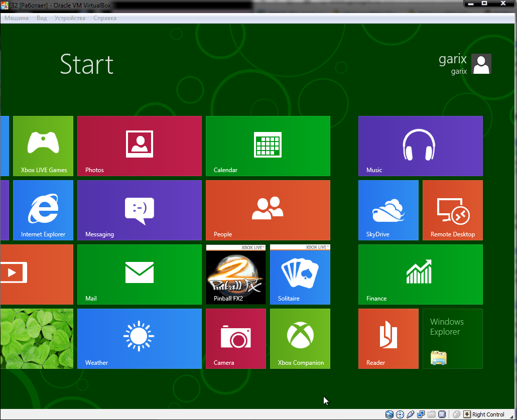Image resolution: width=517 pixels, height=420 pixels.
Task: Open the Reader tile
Action: tap(389, 339)
